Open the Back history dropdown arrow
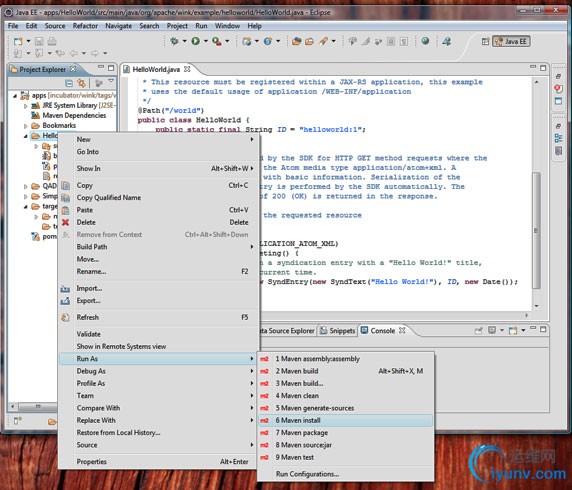Viewport: 572px width, 490px height. [84, 53]
